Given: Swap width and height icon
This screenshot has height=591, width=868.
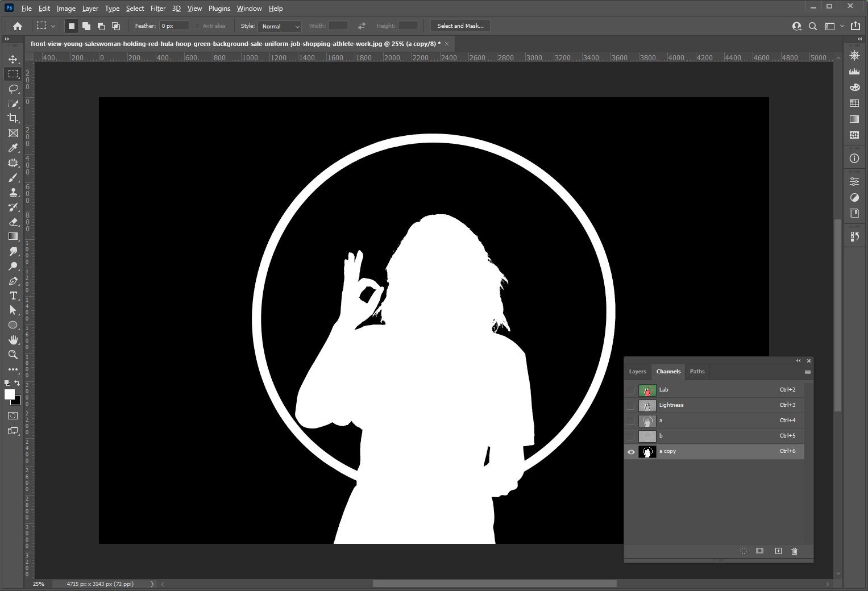Looking at the screenshot, I should [362, 26].
